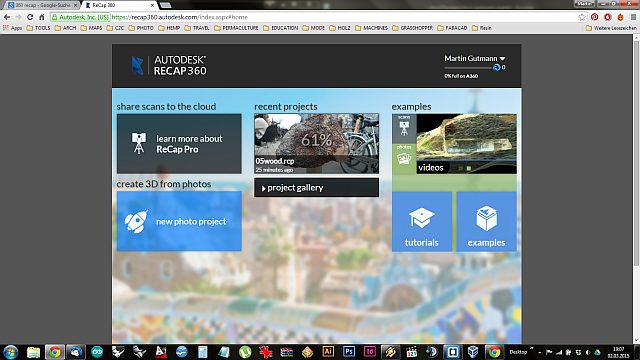
Task: Open the Martin Gutmann account dropdown
Action: [475, 58]
